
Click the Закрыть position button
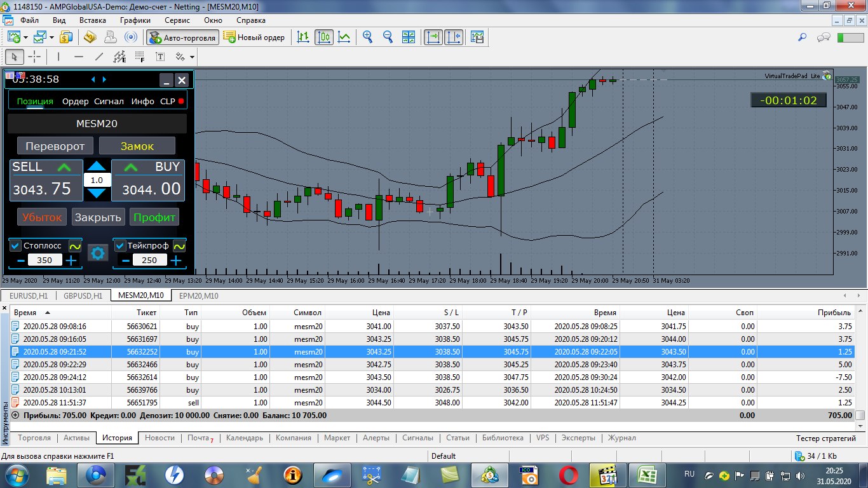pyautogui.click(x=98, y=217)
